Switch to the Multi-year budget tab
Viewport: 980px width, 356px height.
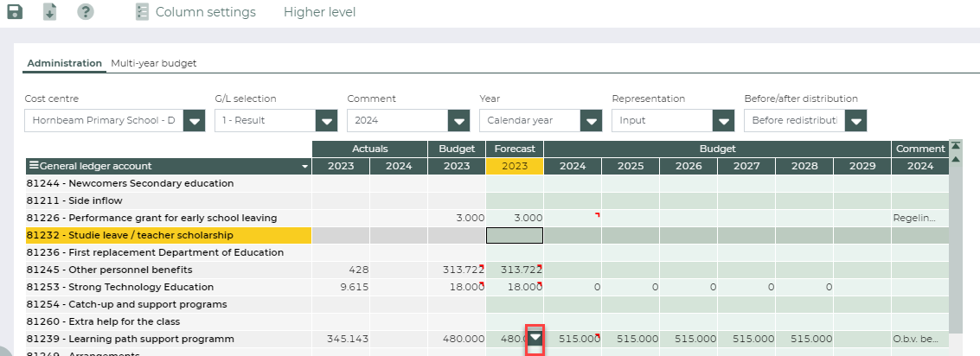(x=154, y=63)
